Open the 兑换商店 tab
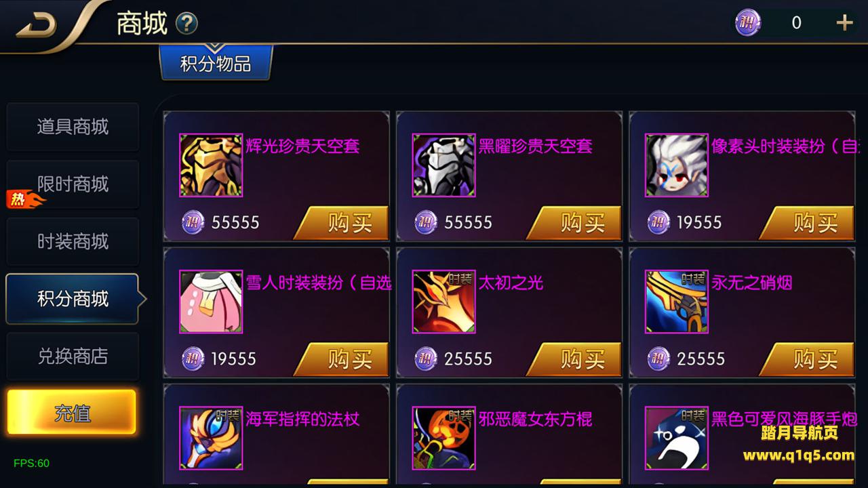This screenshot has width=868, height=488. (x=73, y=357)
